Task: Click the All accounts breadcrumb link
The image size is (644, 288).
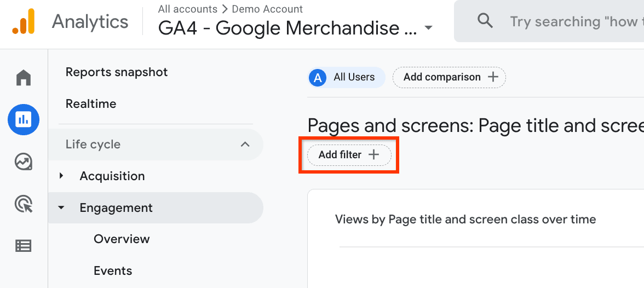Action: click(187, 9)
